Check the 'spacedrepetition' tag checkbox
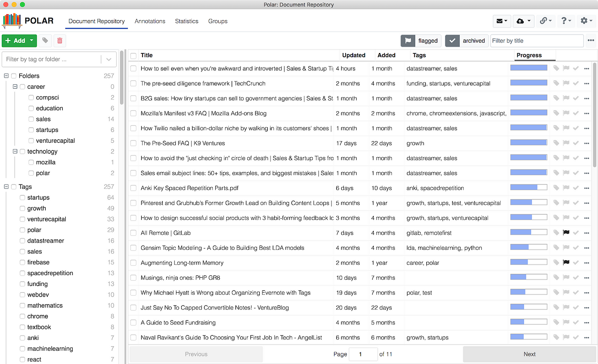This screenshot has width=598, height=364. [x=23, y=273]
